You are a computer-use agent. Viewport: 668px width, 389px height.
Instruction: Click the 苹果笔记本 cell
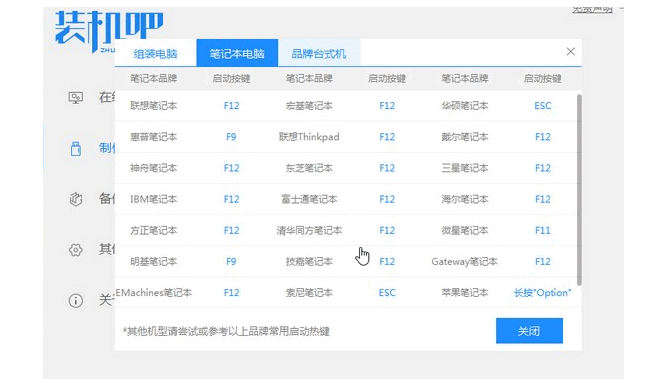(x=464, y=293)
